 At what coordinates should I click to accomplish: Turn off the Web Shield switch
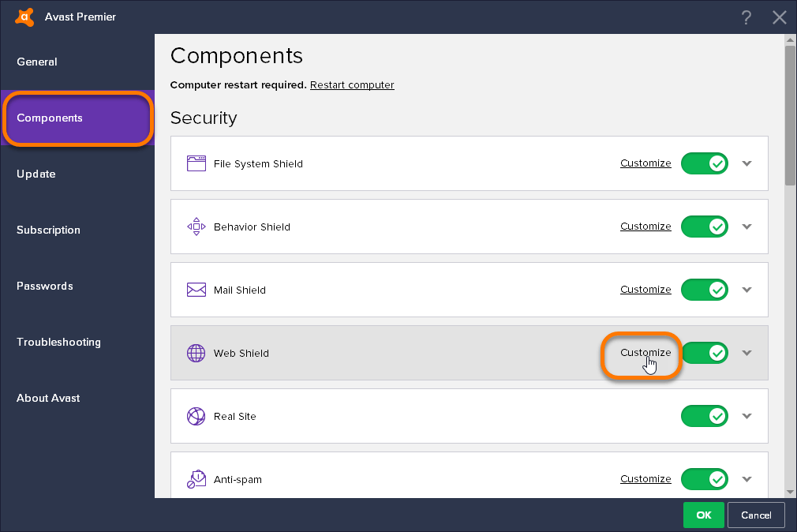[x=705, y=353]
